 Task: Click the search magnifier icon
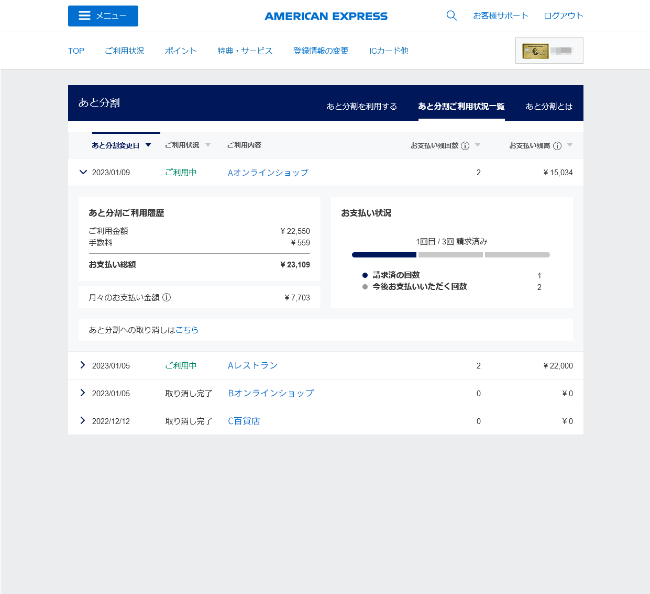pyautogui.click(x=451, y=16)
